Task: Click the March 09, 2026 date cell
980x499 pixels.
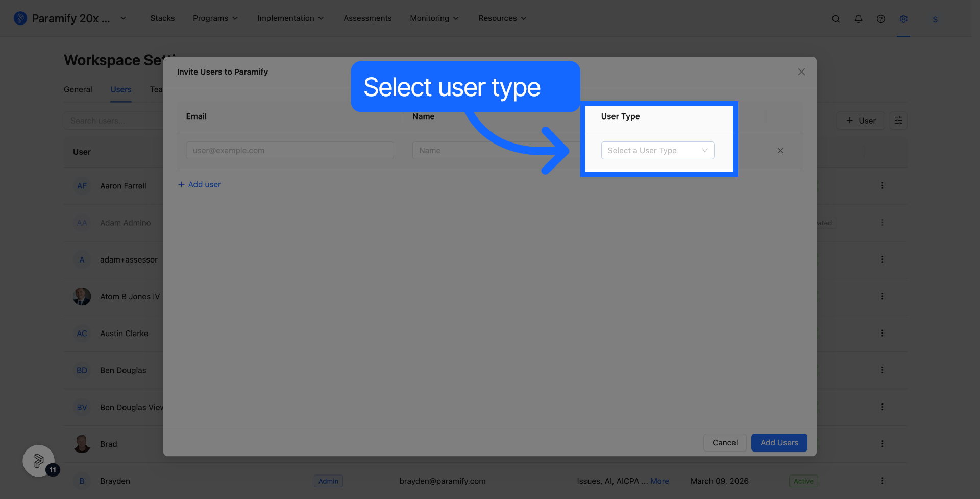Action: pos(720,481)
